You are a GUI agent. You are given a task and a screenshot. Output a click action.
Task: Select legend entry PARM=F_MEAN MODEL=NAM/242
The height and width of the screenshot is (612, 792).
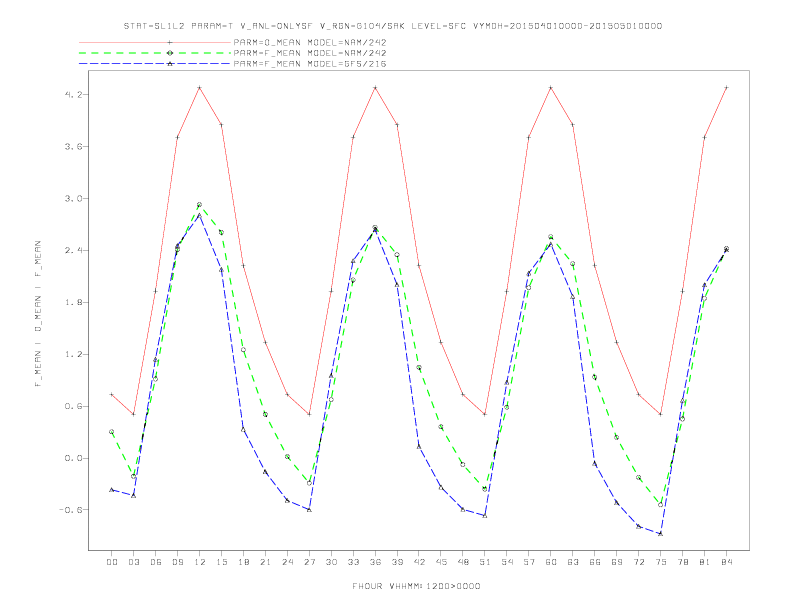click(310, 53)
